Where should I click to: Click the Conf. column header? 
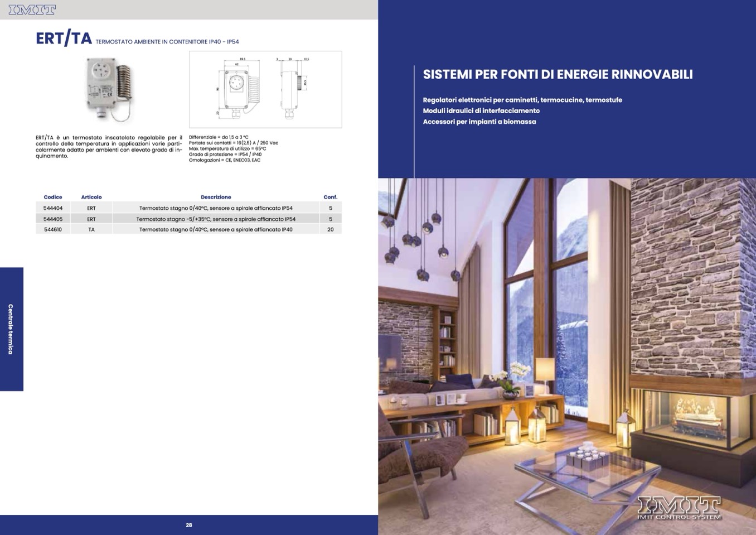click(330, 197)
